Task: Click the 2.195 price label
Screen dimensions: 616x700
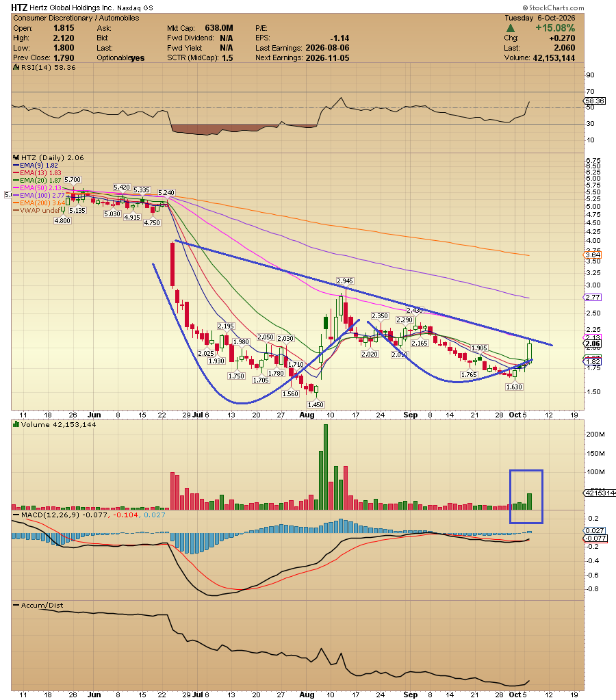Action: [x=226, y=326]
